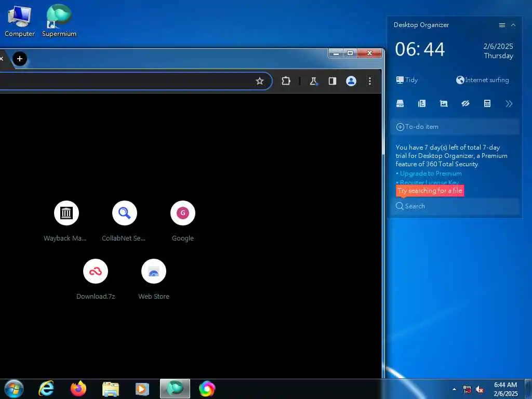Open the disk drive icon in Desktop Organizer
532x399 pixels.
(x=400, y=104)
